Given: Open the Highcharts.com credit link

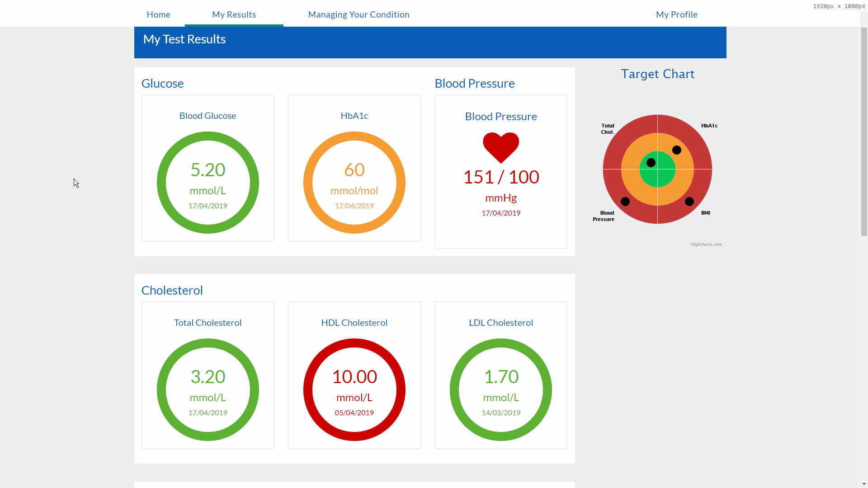Looking at the screenshot, I should tap(706, 244).
